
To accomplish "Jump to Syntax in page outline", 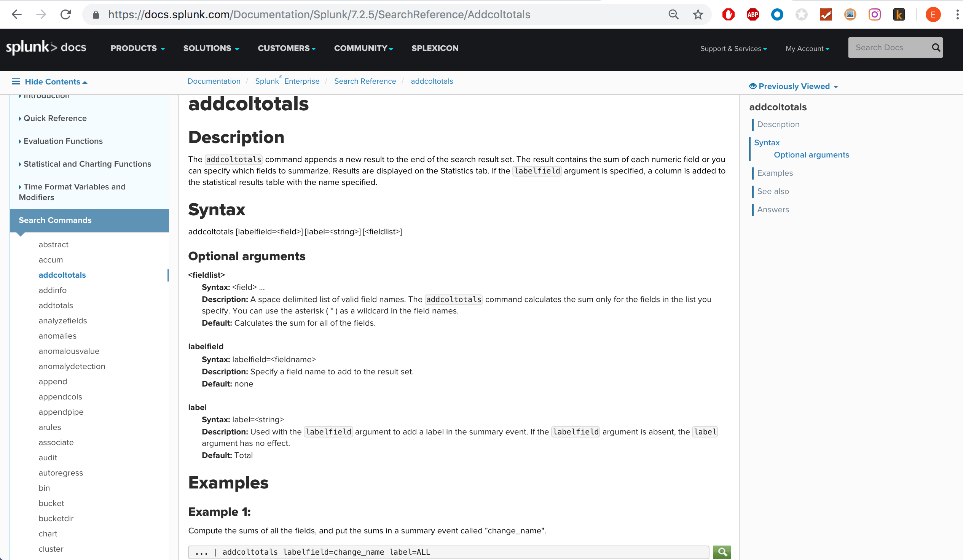I will tap(767, 143).
